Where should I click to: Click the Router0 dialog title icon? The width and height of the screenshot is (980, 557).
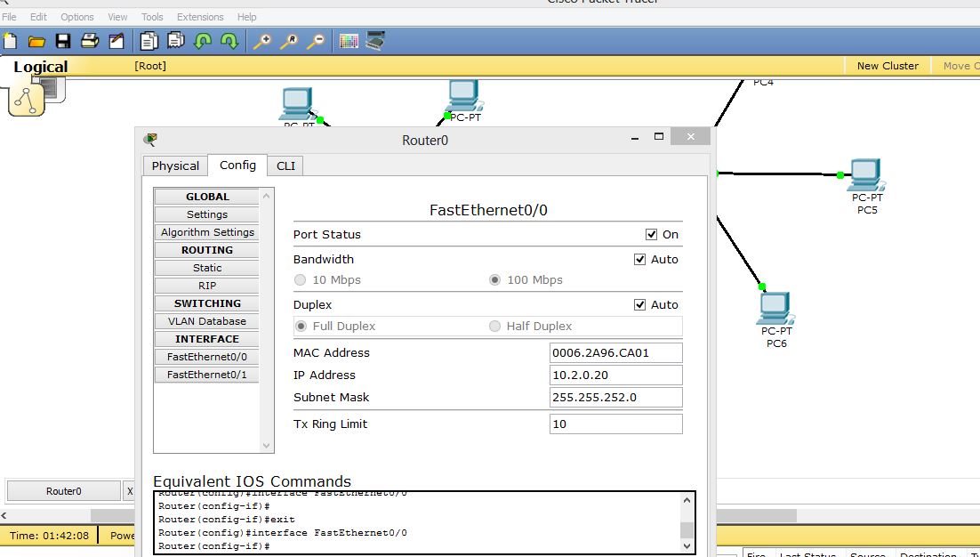(x=150, y=140)
